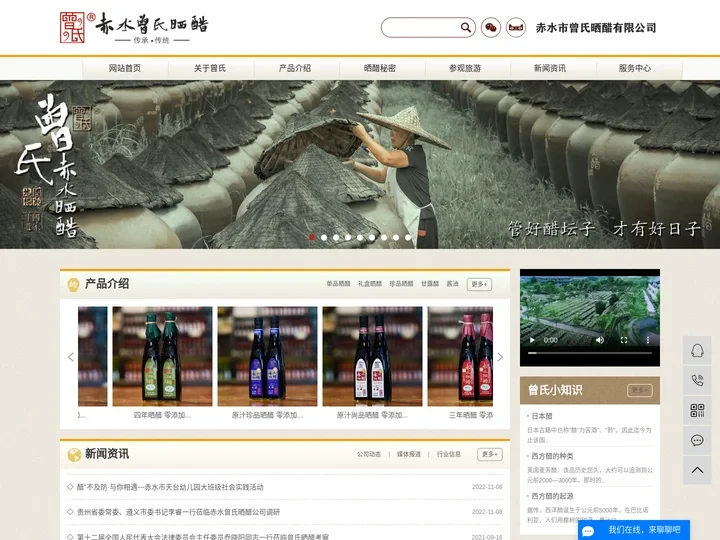Click the search magnifier icon
720x540 pixels.
466,28
